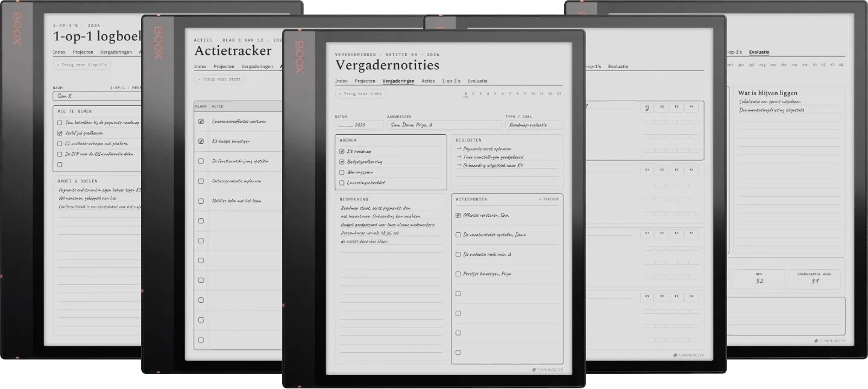Open the Projecten tab in Vergadernotities
868x389 pixels.
click(x=365, y=81)
